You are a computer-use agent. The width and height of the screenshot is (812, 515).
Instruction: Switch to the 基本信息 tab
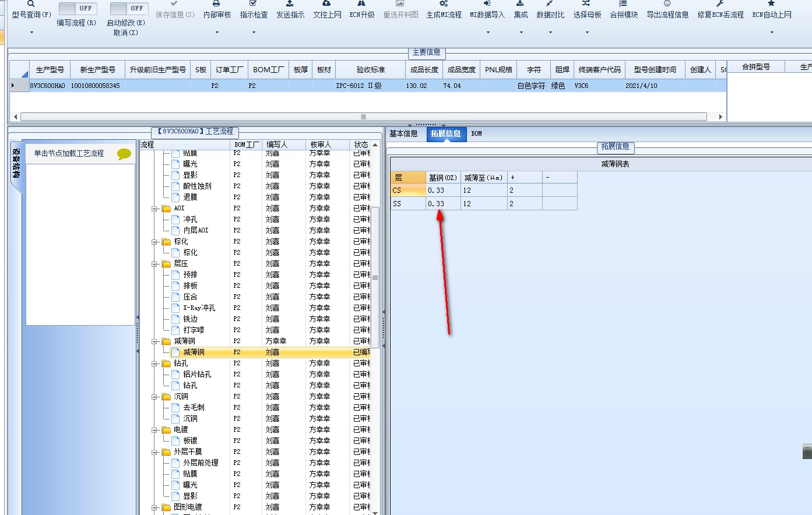click(x=403, y=133)
